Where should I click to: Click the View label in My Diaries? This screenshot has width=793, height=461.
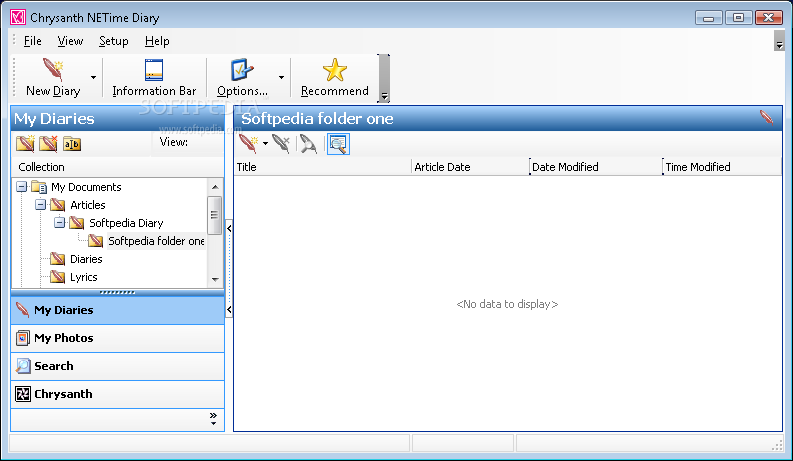(x=173, y=143)
